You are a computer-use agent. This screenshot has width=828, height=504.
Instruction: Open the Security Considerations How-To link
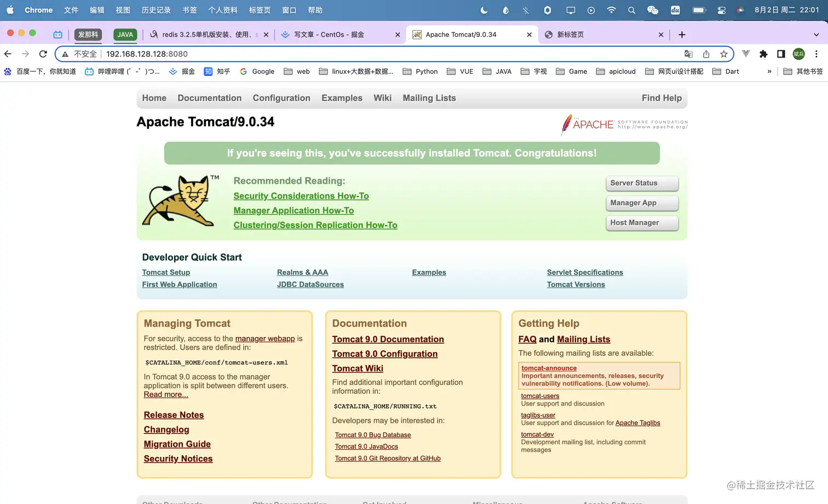[301, 196]
